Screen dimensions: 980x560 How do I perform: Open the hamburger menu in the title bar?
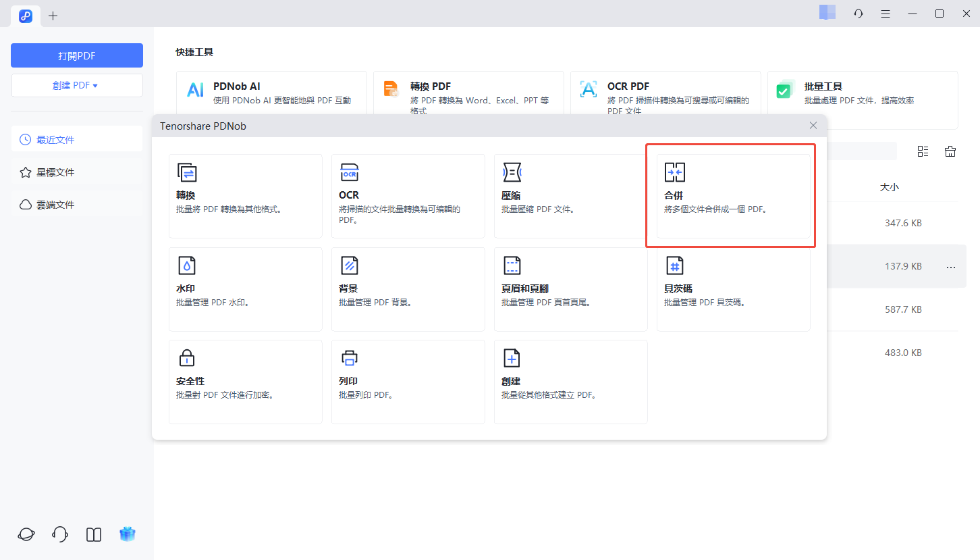pos(886,14)
